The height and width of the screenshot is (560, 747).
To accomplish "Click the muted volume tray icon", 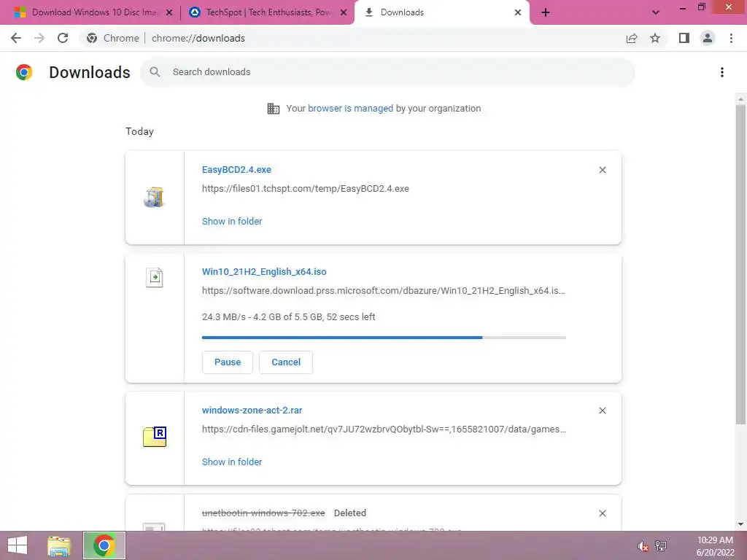I will 643,546.
